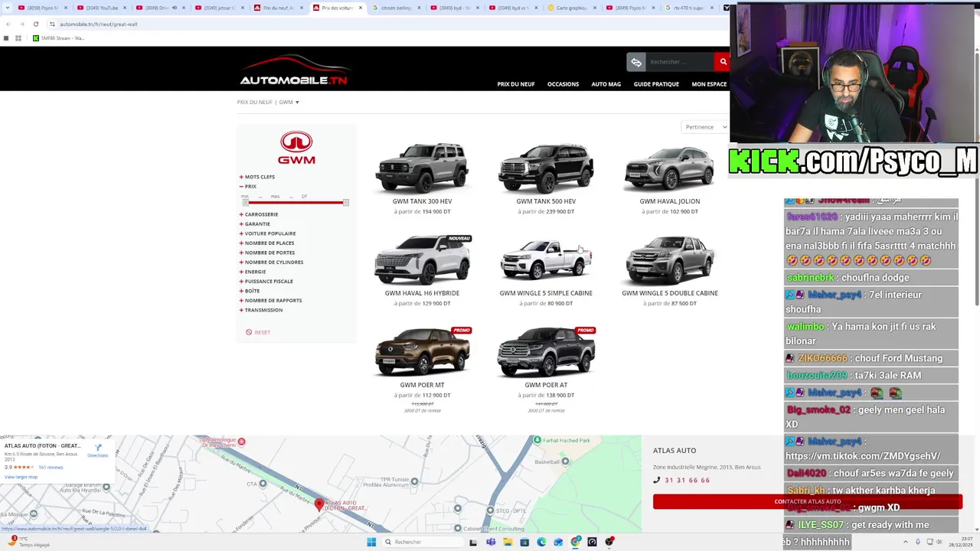Close the 'Prix des voitures' tab
This screenshot has height=551, width=980.
tap(361, 8)
